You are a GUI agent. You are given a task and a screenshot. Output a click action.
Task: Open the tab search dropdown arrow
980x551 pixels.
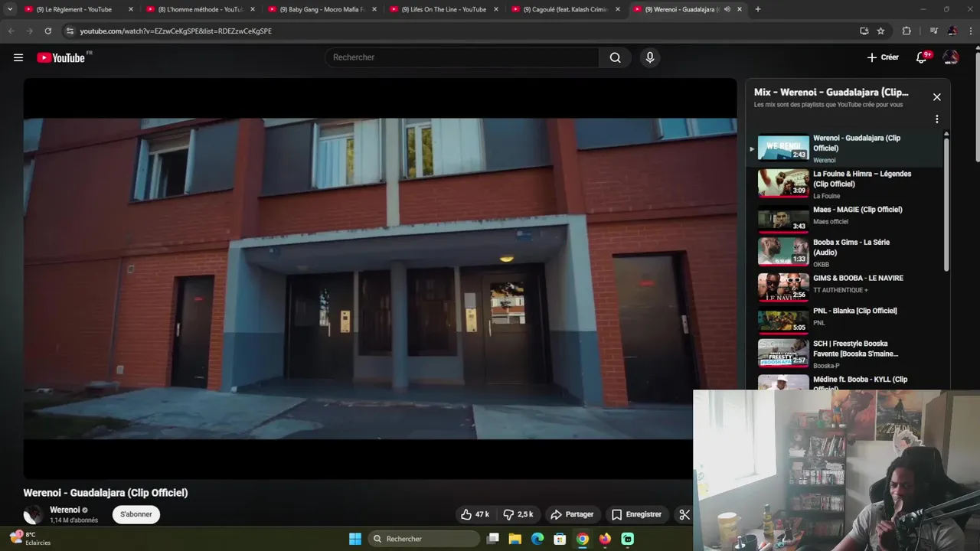coord(10,9)
